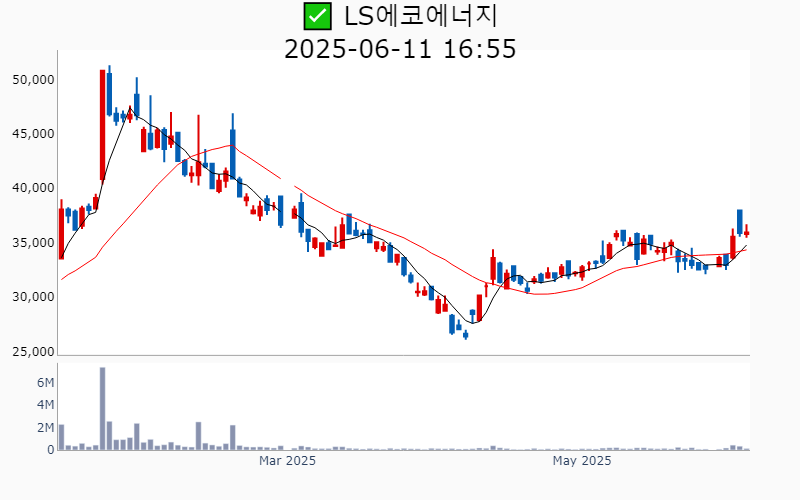Click the Mar 2025 date label

(x=287, y=461)
